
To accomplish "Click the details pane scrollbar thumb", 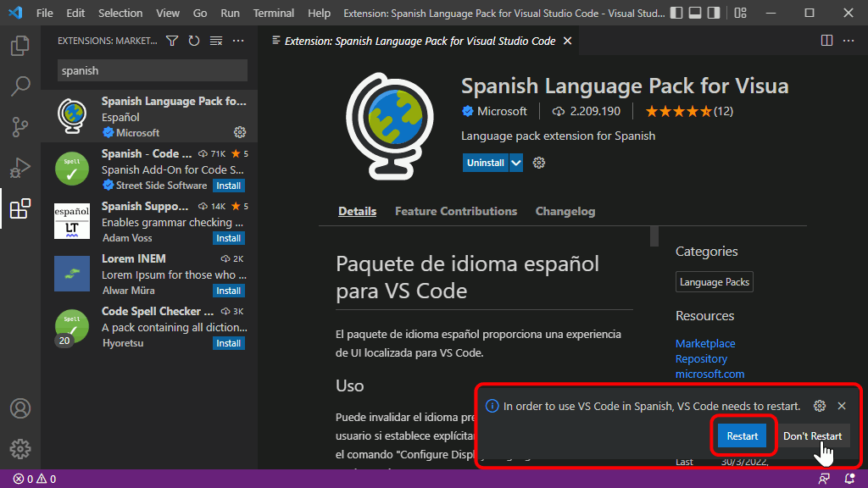I will [x=654, y=236].
